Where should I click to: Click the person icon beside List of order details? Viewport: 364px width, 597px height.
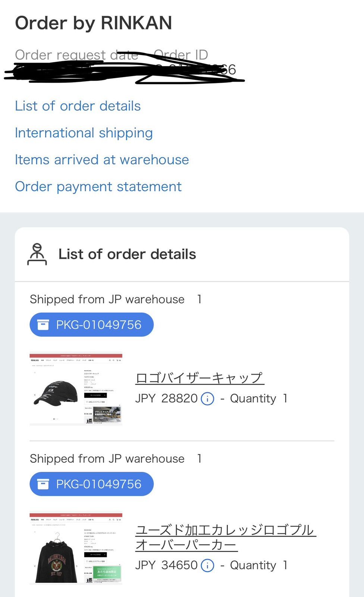click(37, 254)
